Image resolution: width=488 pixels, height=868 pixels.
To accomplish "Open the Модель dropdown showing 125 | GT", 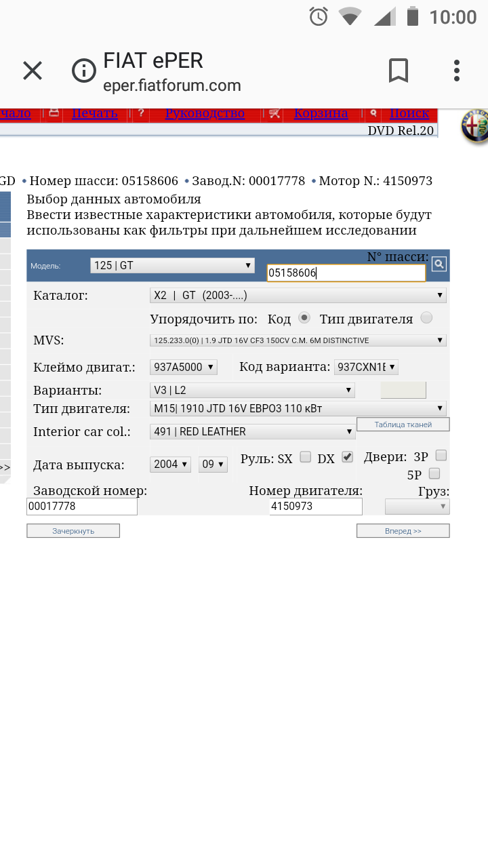I will (172, 265).
